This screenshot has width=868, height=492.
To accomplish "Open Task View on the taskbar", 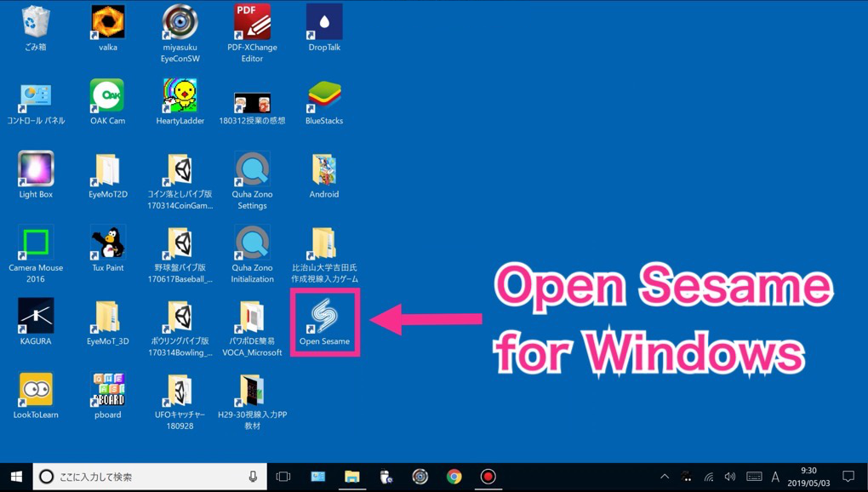I will pos(283,477).
